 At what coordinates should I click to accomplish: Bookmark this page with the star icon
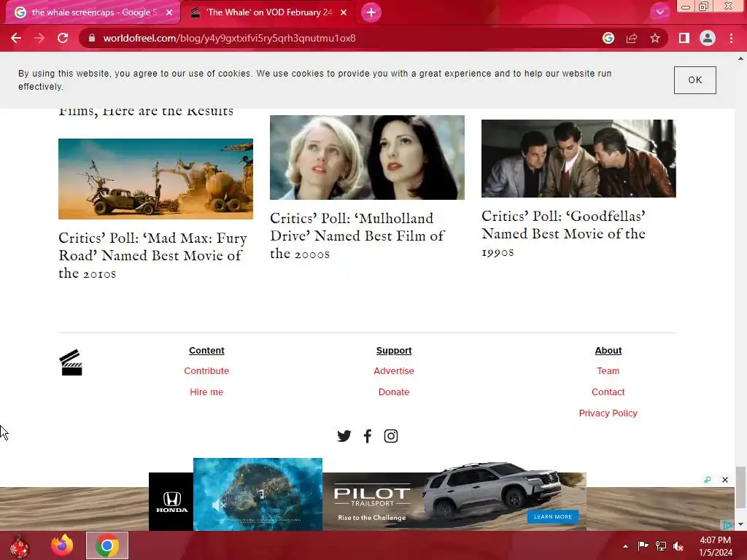[655, 38]
